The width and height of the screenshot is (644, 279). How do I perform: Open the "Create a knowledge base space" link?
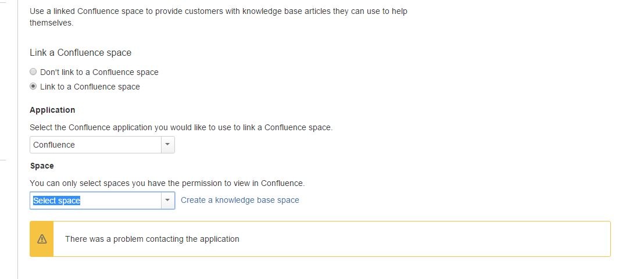(x=239, y=200)
